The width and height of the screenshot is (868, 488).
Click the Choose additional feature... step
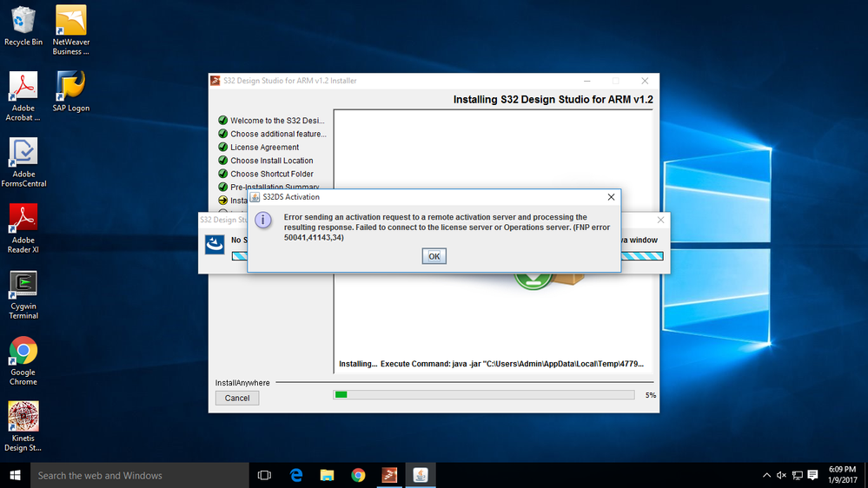[x=272, y=134]
